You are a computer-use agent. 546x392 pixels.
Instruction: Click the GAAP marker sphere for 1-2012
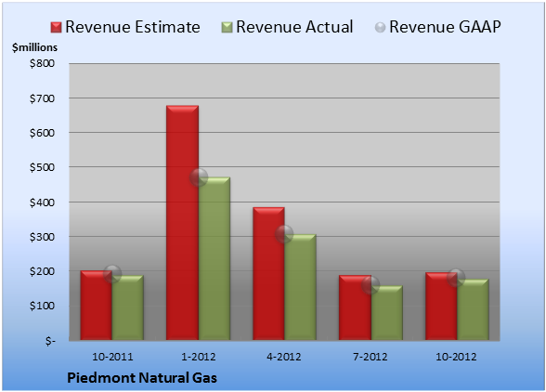click(x=199, y=177)
